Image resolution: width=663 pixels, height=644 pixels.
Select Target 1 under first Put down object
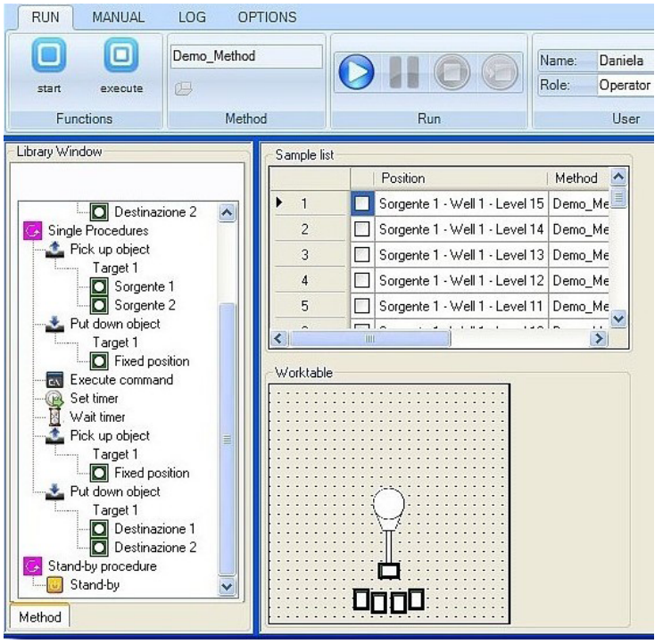click(115, 343)
